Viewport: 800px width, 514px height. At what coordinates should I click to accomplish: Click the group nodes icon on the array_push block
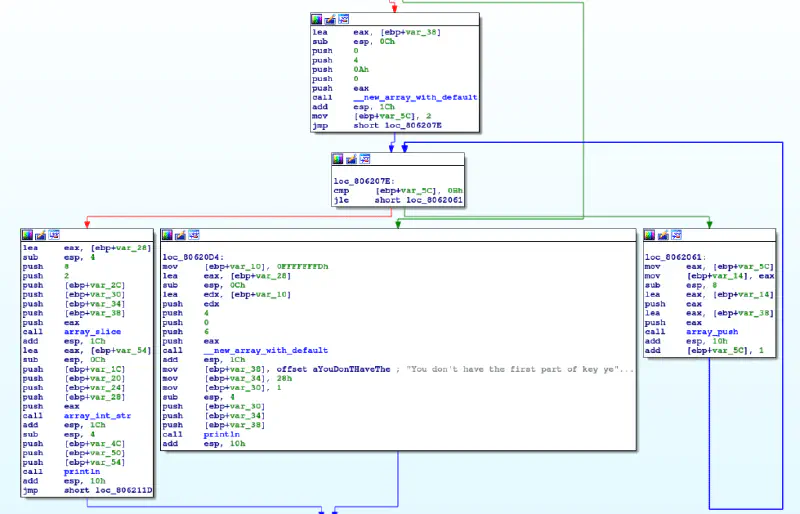coord(677,235)
